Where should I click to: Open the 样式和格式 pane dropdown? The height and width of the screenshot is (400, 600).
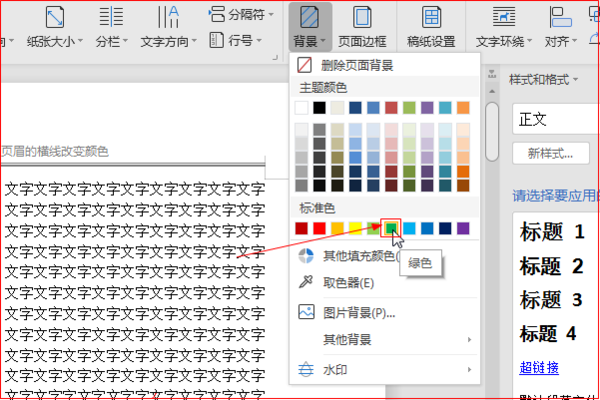click(x=575, y=79)
